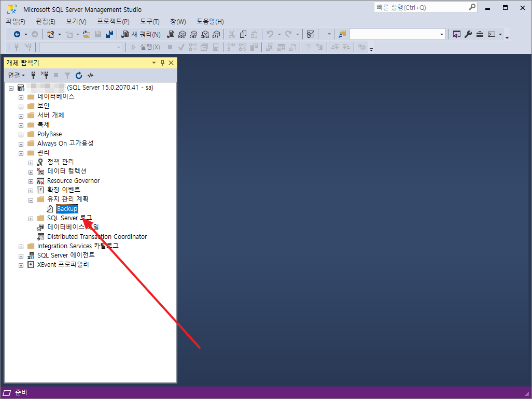Collapse the 유지 관리 계획 folder
The width and height of the screenshot is (532, 399).
click(31, 201)
